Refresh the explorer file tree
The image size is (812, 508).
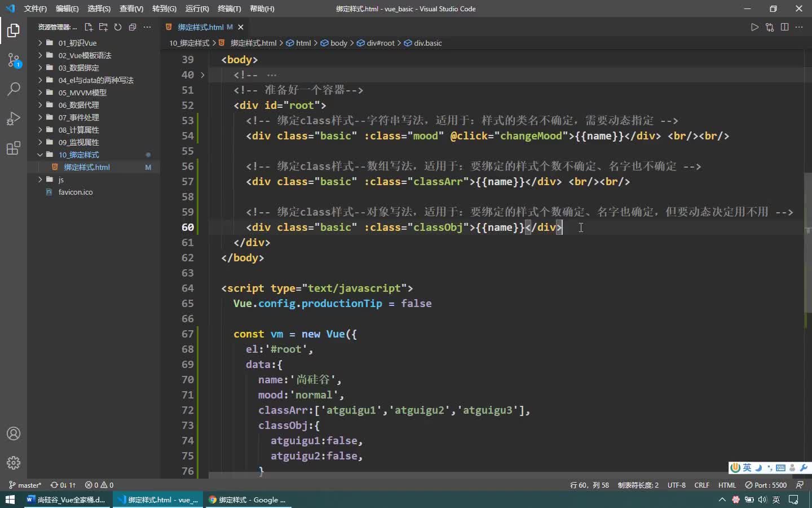click(118, 27)
